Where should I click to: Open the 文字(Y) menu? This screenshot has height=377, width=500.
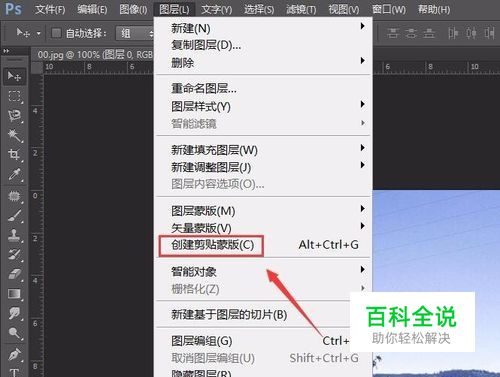[x=217, y=10]
